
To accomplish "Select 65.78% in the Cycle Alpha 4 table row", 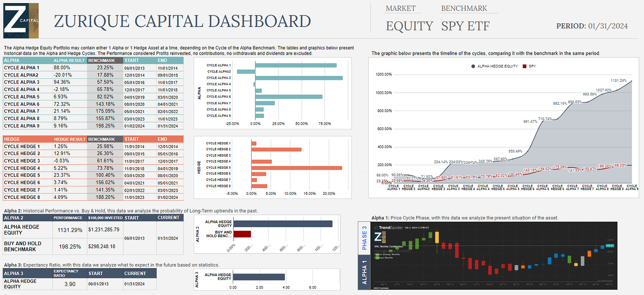I will 105,90.
